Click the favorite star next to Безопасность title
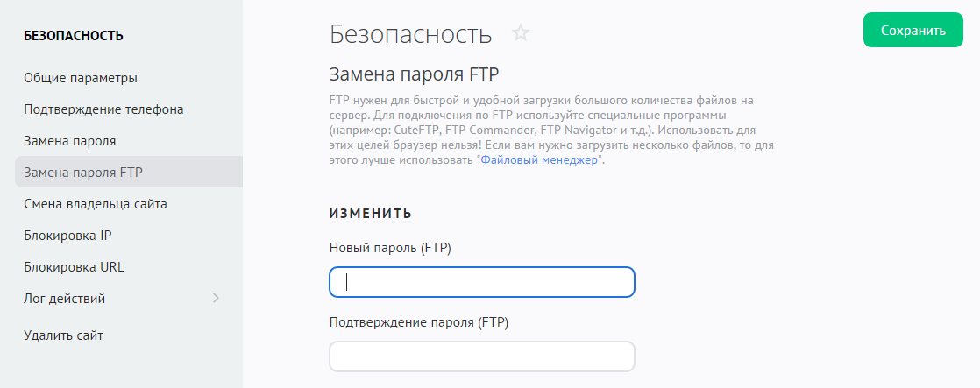Viewport: 980px width, 388px height. [521, 33]
